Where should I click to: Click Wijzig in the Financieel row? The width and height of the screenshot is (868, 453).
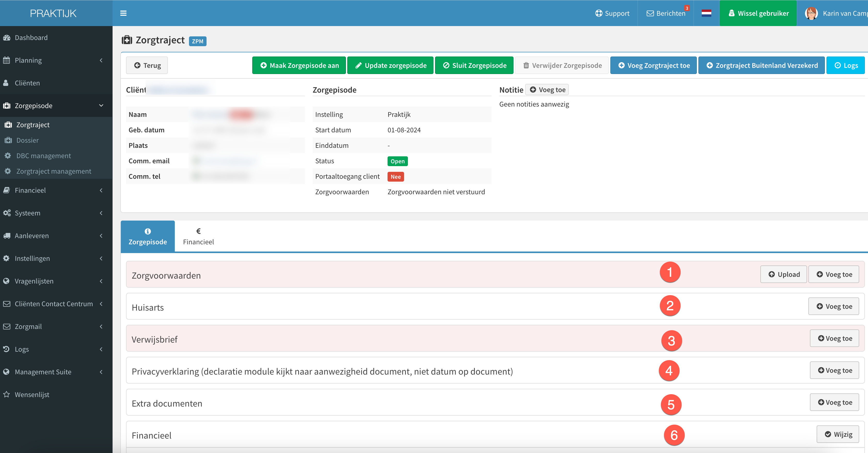838,434
